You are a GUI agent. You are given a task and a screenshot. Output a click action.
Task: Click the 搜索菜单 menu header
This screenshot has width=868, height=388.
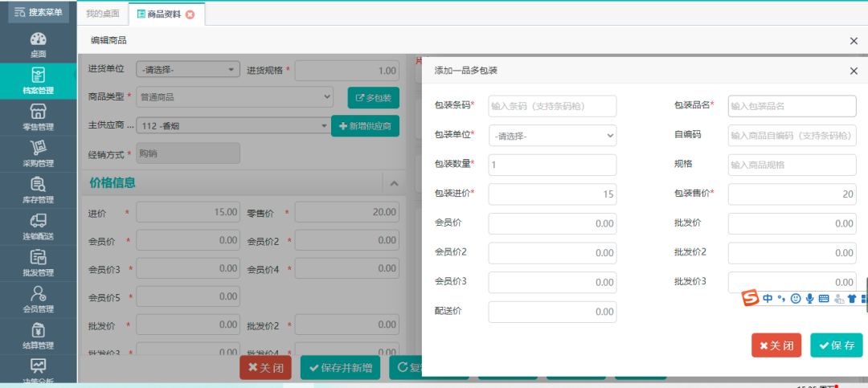pos(38,12)
